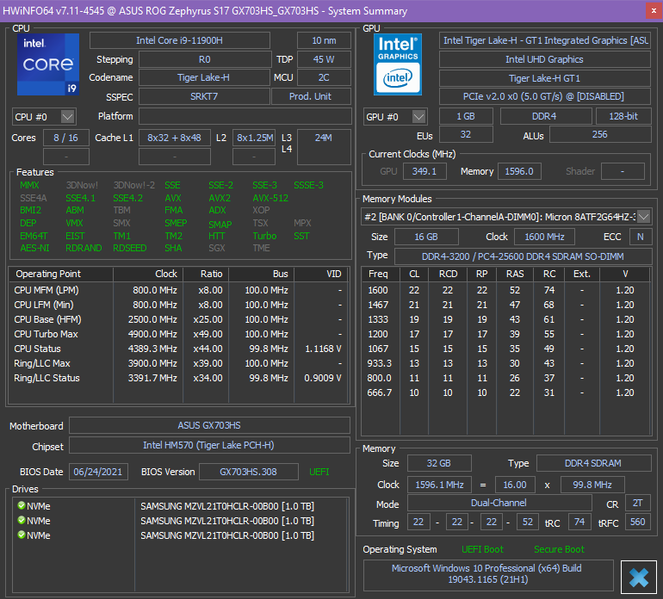663x599 pixels.
Task: Click the AES-NI feature indicator
Action: [x=34, y=248]
